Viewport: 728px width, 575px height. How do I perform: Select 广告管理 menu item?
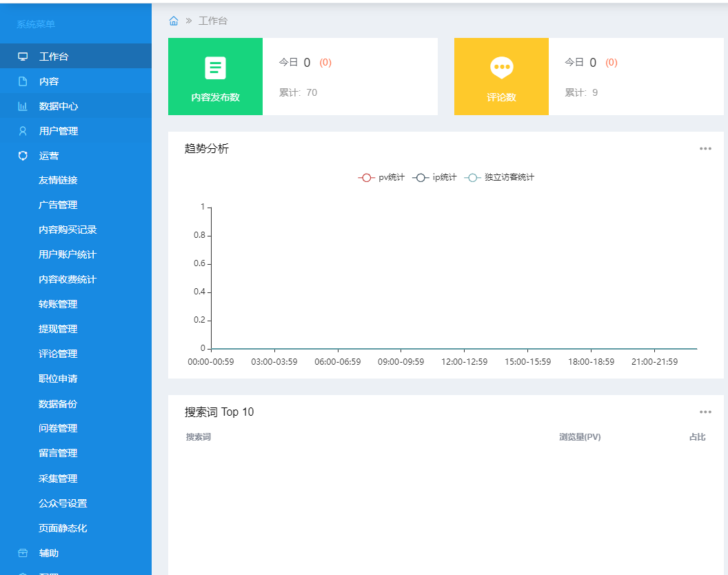(x=58, y=205)
